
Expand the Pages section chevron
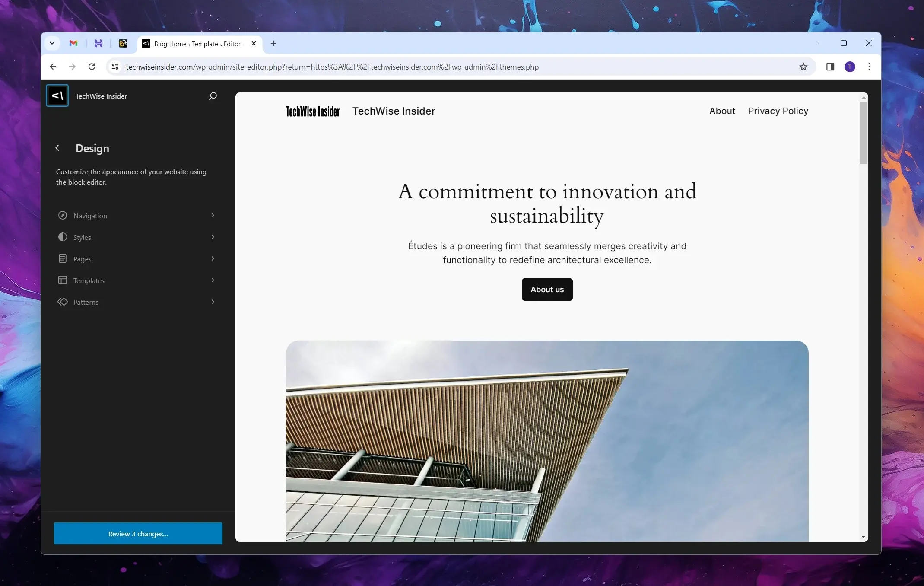[213, 258]
